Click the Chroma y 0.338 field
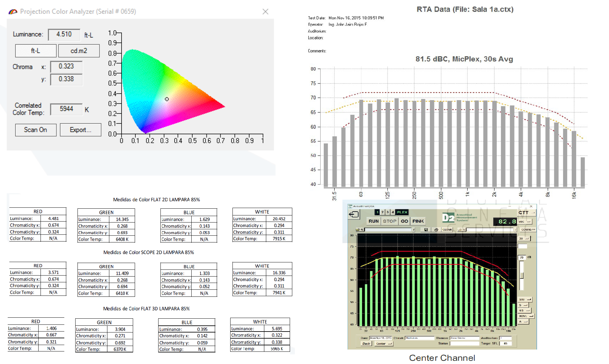609x364 pixels. 66,79
